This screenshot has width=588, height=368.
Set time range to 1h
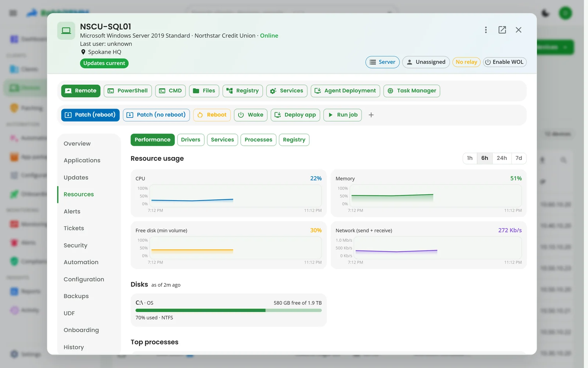click(470, 158)
